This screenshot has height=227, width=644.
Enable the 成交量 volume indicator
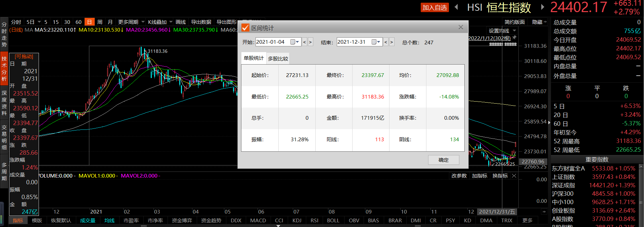click(x=88, y=220)
